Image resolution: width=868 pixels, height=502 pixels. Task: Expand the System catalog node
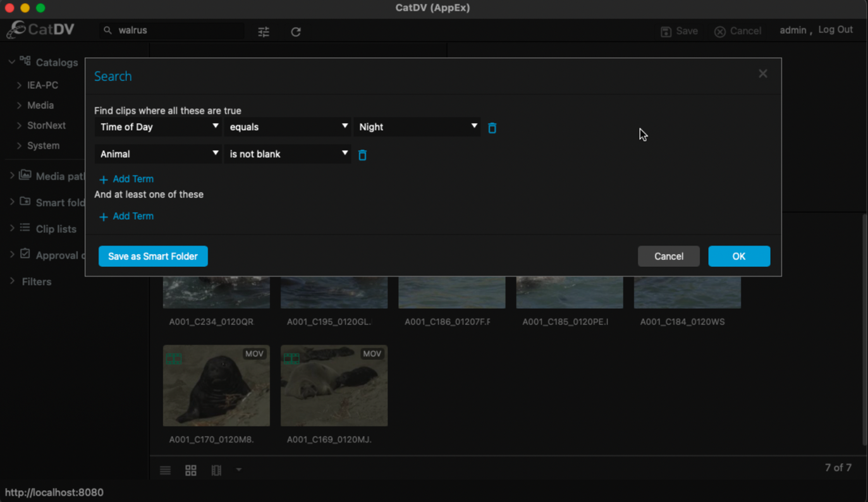19,146
